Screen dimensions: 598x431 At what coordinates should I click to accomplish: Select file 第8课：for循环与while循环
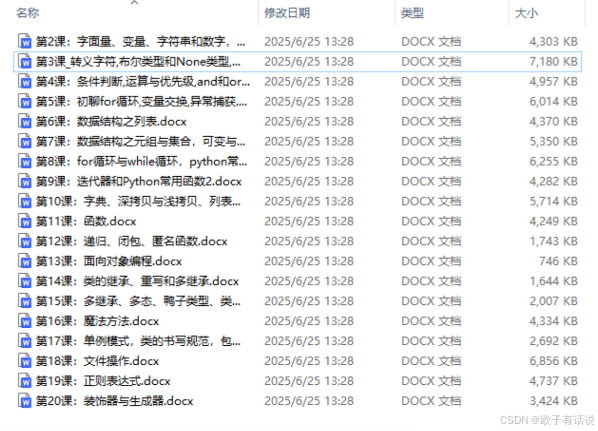point(141,162)
